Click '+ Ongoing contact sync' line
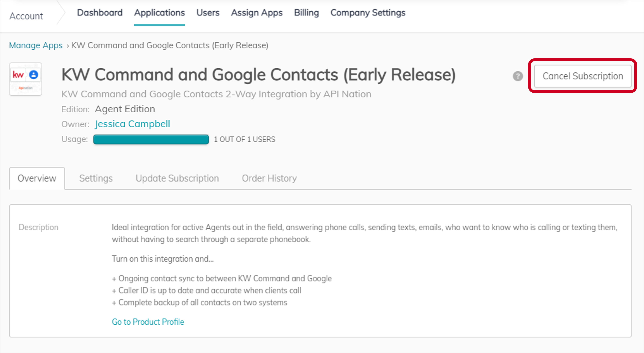644x353 pixels. [x=222, y=278]
